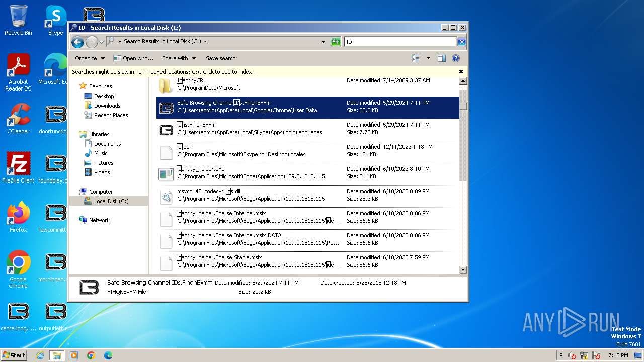This screenshot has width=644, height=362.
Task: Change your view using the view icon
Action: [x=416, y=58]
